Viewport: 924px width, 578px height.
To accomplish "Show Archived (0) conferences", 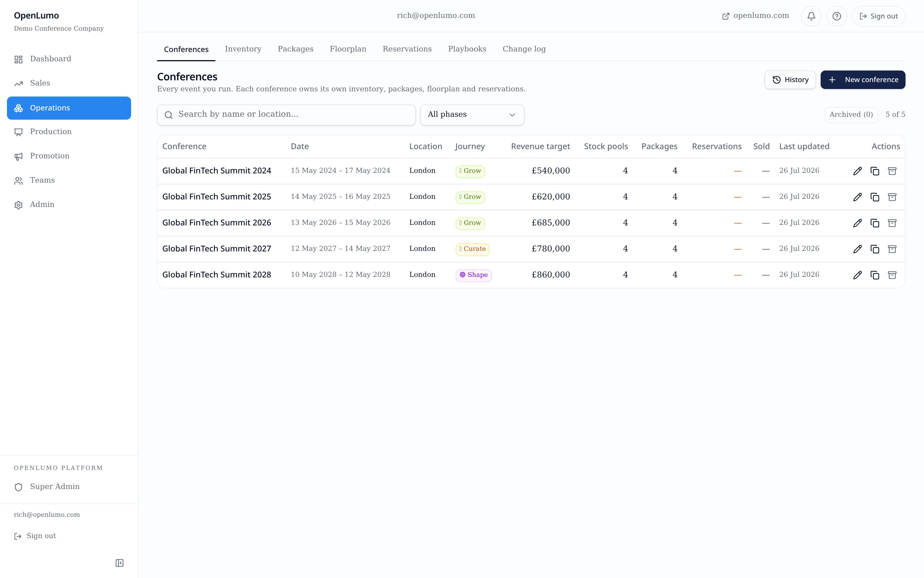I will click(851, 115).
